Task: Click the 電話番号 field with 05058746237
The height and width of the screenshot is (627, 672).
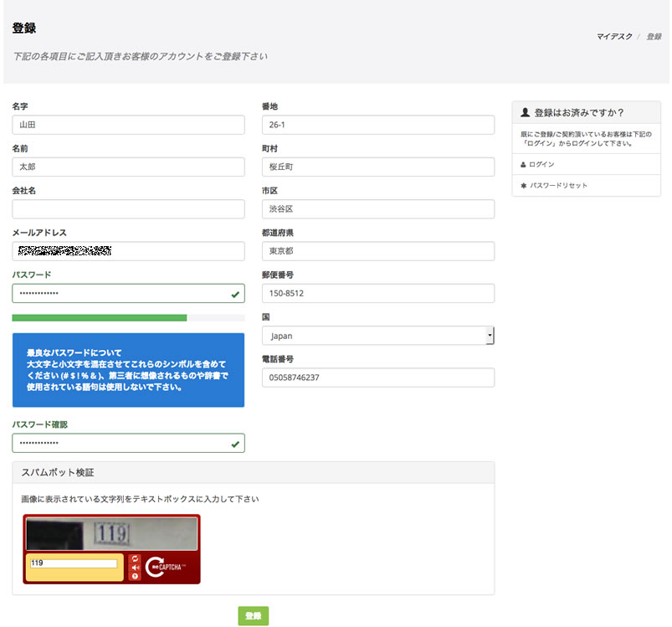Action: 377,378
